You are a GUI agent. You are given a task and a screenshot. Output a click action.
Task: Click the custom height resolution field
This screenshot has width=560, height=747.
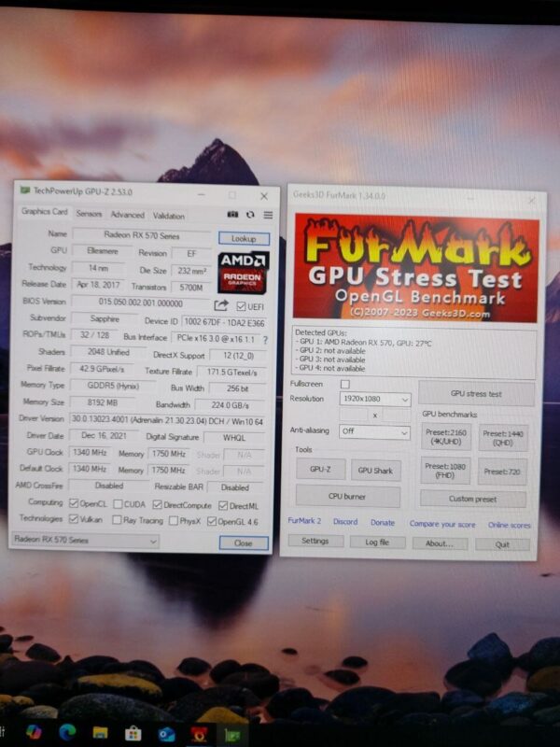(x=396, y=416)
